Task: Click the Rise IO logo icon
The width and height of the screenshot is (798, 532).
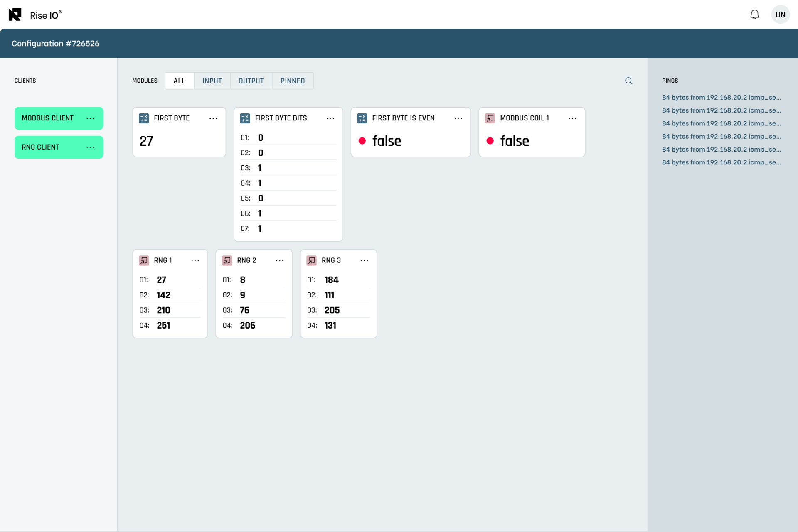Action: coord(15,15)
